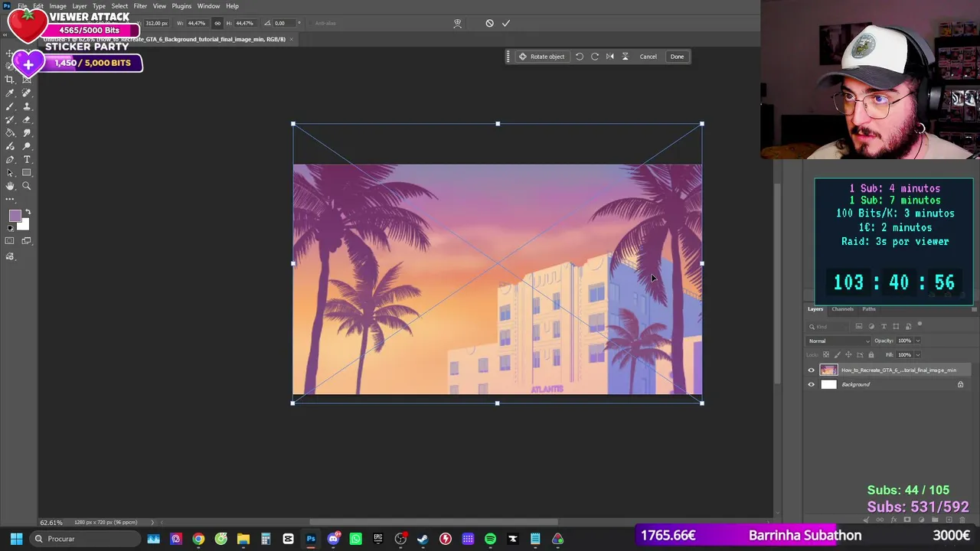Select the Smudge tool
This screenshot has height=551, width=980.
click(x=27, y=132)
